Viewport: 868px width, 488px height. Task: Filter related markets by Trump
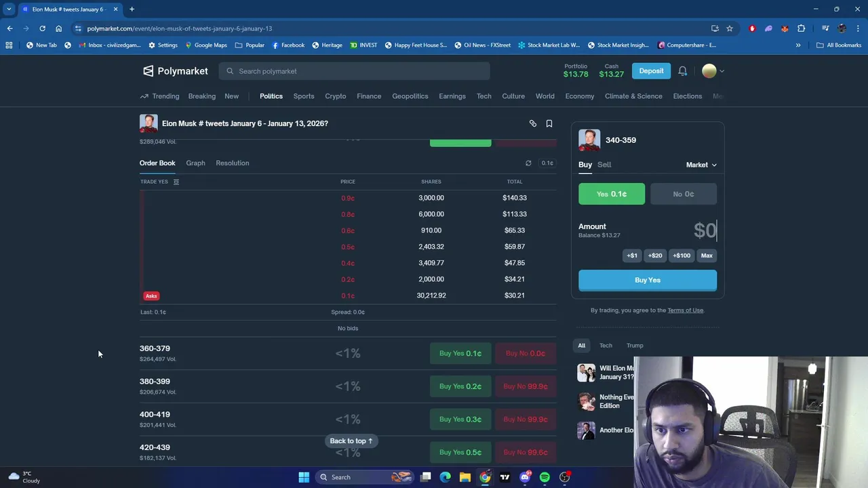tap(635, 346)
